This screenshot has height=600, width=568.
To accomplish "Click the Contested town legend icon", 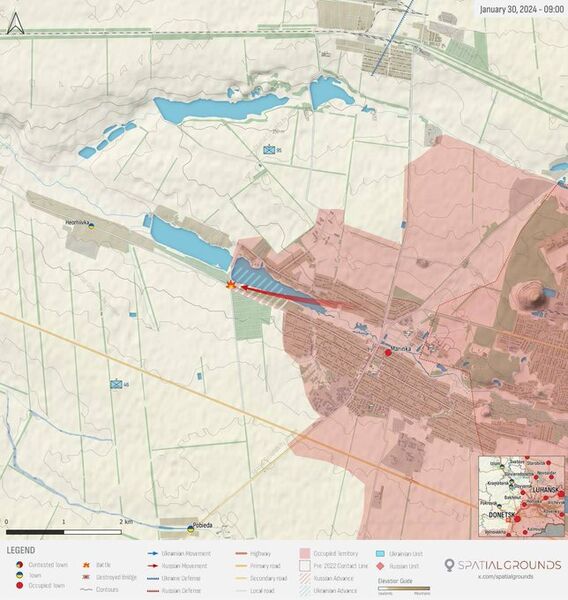I will 19,565.
